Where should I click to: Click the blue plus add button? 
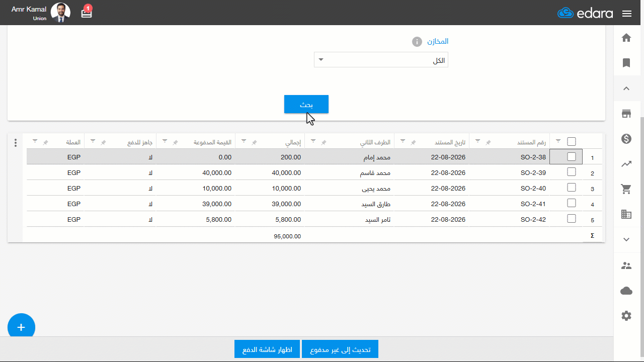[21, 327]
